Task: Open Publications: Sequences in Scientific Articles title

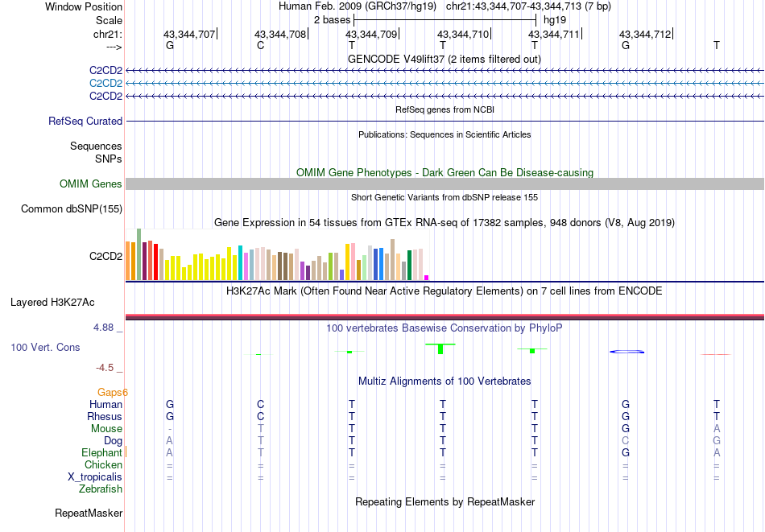Action: coord(445,134)
